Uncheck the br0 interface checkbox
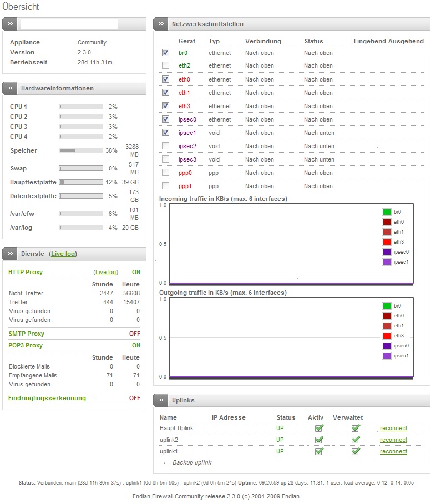The width and height of the screenshot is (436, 504). pos(165,53)
